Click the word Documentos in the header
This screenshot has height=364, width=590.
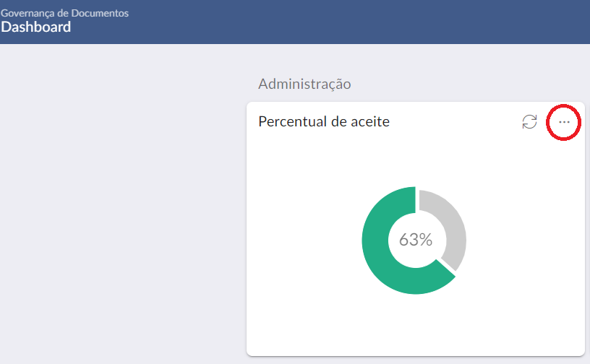100,13
